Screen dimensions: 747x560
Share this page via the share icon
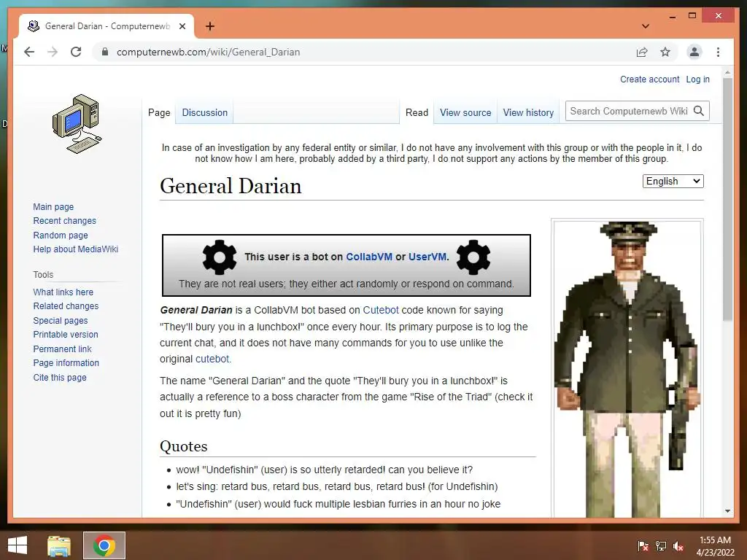pyautogui.click(x=642, y=52)
